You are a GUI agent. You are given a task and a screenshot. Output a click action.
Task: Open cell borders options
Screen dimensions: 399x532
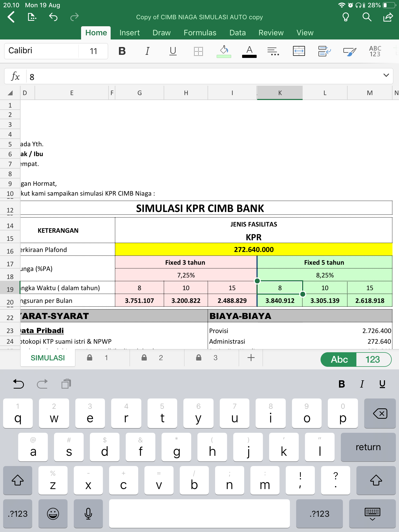tap(198, 51)
